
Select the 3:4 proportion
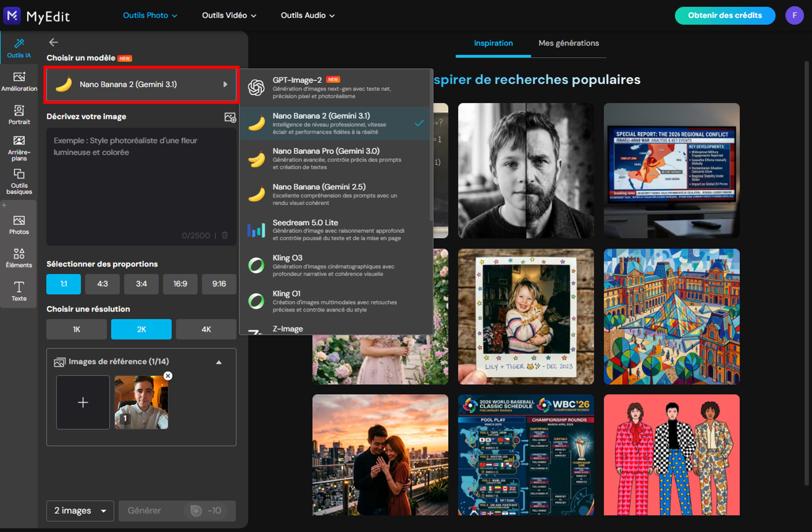tap(141, 284)
